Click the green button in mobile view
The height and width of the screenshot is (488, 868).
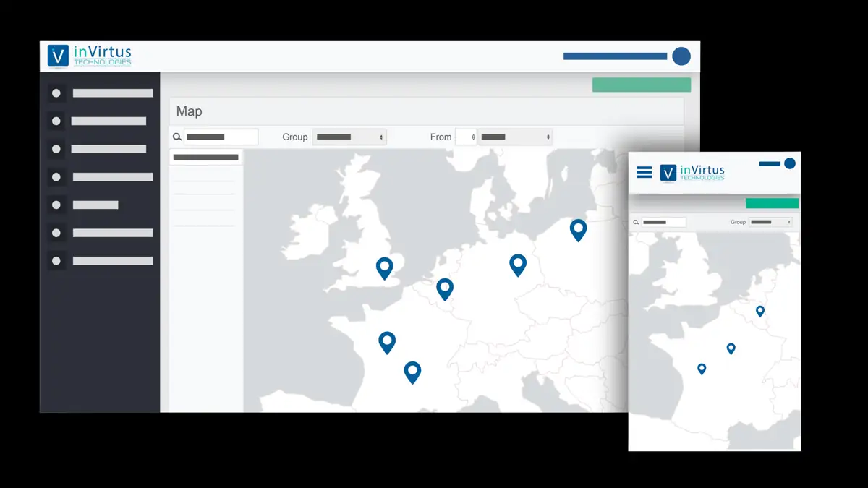click(x=772, y=203)
